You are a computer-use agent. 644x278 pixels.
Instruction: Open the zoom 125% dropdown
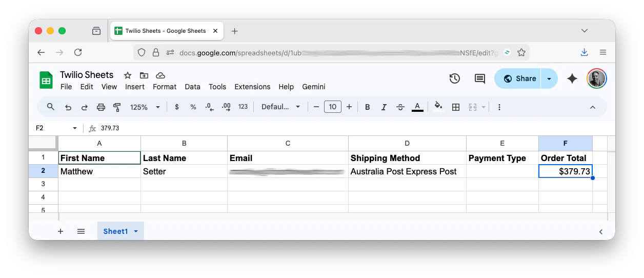tap(145, 107)
